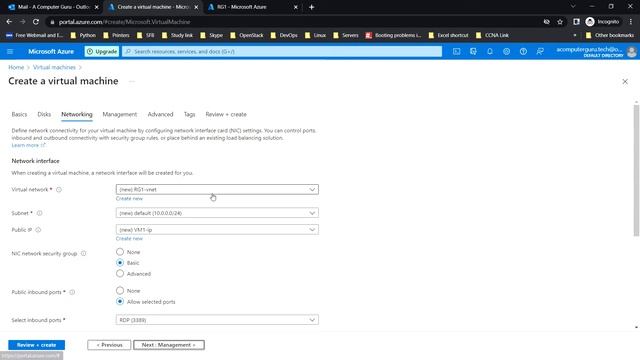Image resolution: width=640 pixels, height=360 pixels.
Task: Select None for NIC network security group
Action: pos(120,252)
